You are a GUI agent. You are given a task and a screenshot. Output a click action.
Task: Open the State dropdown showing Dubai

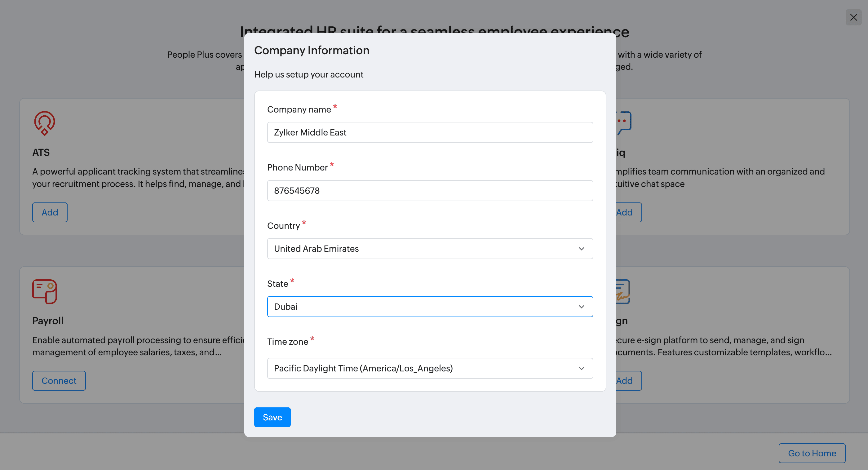pos(430,307)
